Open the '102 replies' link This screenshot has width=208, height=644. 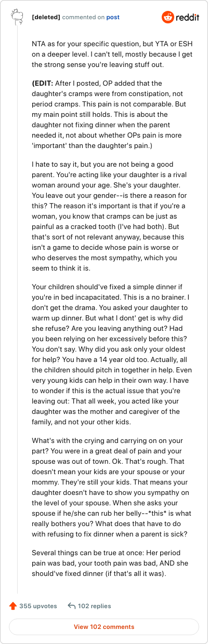pyautogui.click(x=94, y=606)
